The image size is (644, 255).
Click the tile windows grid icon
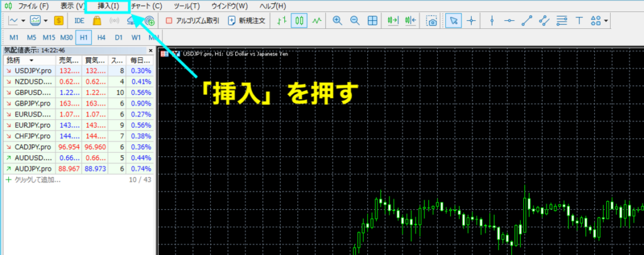(x=372, y=21)
